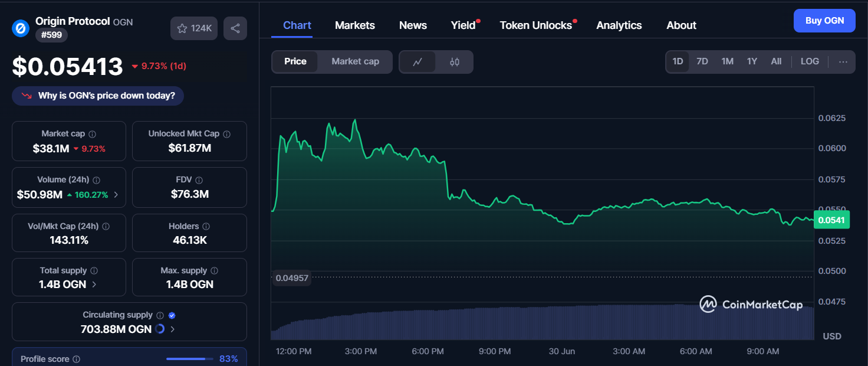The height and width of the screenshot is (366, 868).
Task: Click the $0.05413 price value
Action: (67, 67)
